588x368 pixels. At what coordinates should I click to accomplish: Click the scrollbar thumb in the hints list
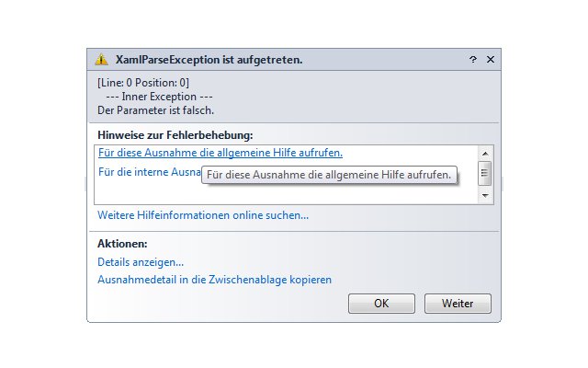(484, 173)
